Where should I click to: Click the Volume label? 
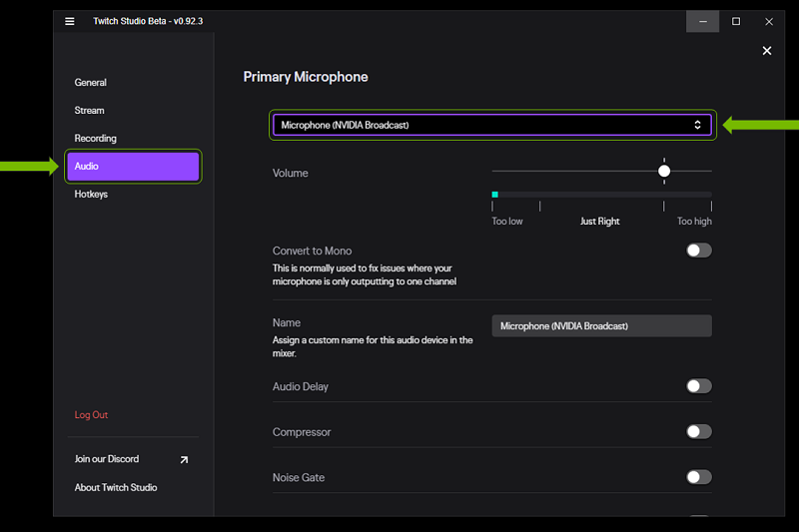[290, 173]
